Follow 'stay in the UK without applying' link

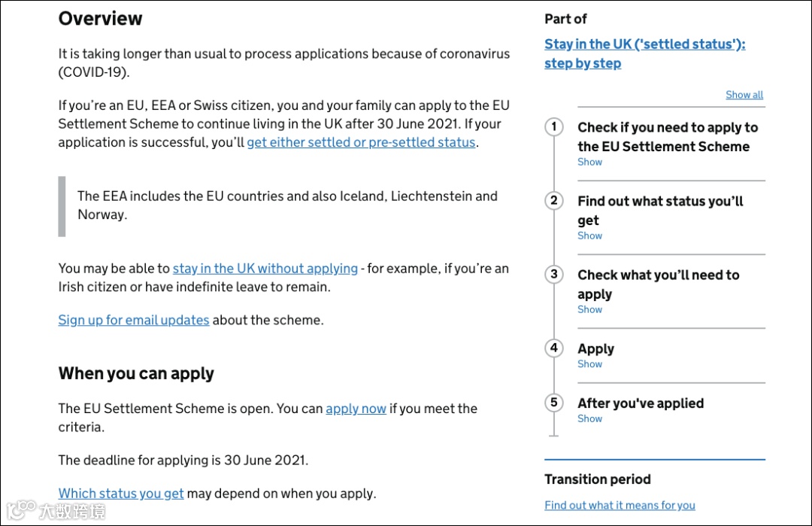265,269
